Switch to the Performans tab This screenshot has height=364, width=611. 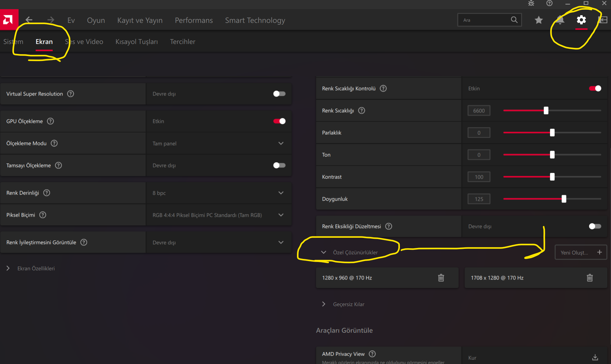pos(194,20)
